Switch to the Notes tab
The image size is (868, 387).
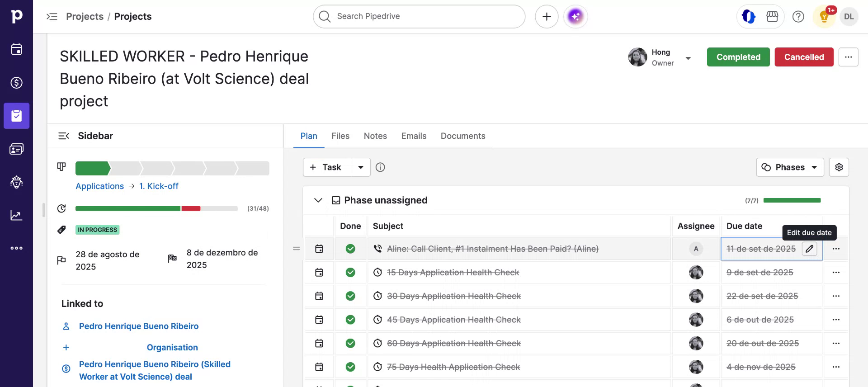pyautogui.click(x=375, y=136)
